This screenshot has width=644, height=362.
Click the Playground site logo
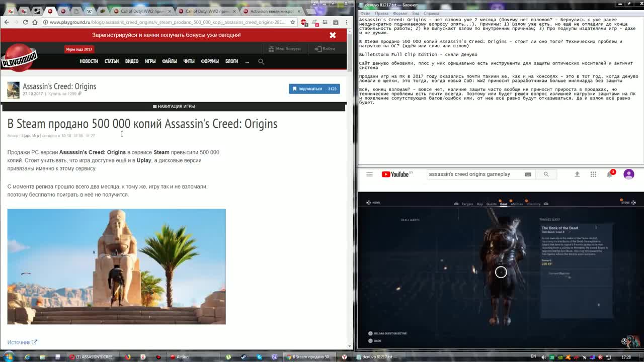(19, 58)
